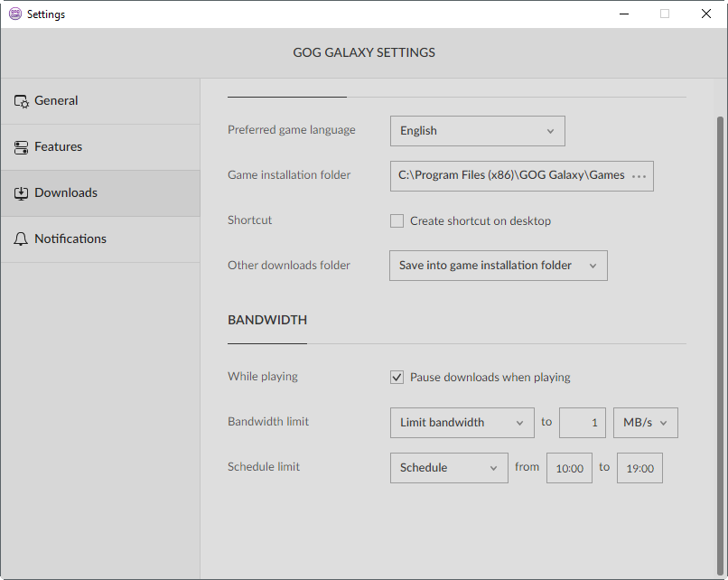The height and width of the screenshot is (580, 728).
Task: Click the BANDWIDTH section heading
Action: click(267, 320)
